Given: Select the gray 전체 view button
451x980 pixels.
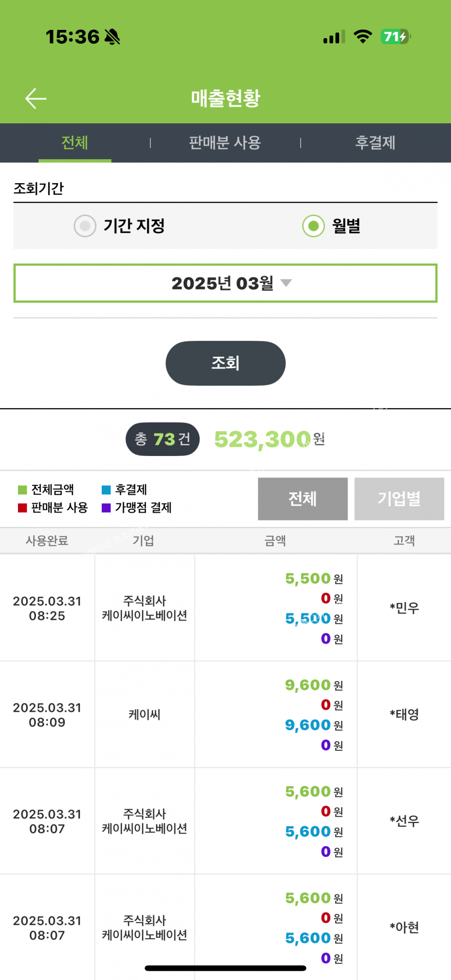Looking at the screenshot, I should 302,499.
